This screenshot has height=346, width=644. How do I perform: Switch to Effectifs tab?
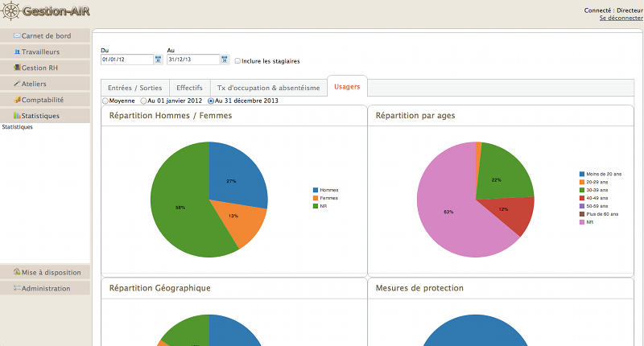190,88
